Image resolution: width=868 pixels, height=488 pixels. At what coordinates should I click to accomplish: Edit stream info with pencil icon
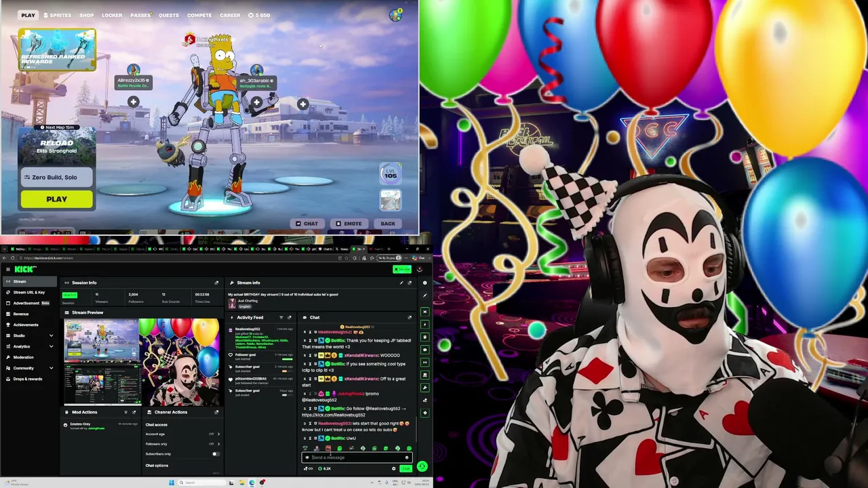pos(401,283)
